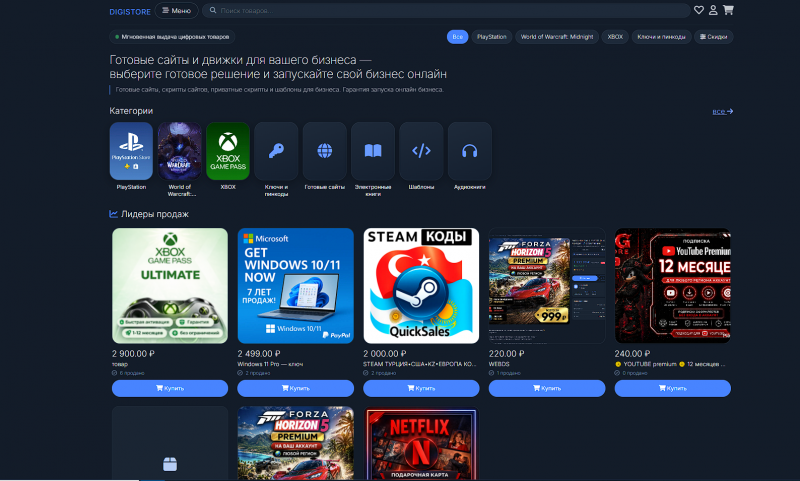
Task: Select the Все filter tab
Action: (457, 37)
